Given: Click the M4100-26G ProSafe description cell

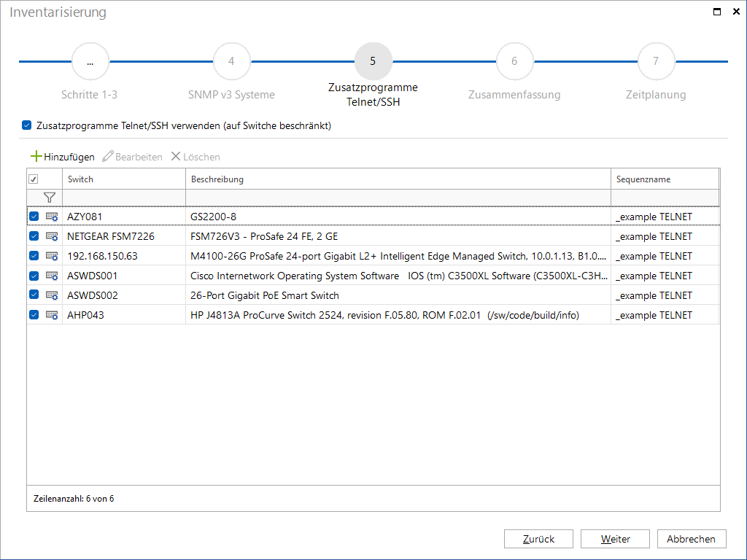Looking at the screenshot, I should pyautogui.click(x=398, y=256).
